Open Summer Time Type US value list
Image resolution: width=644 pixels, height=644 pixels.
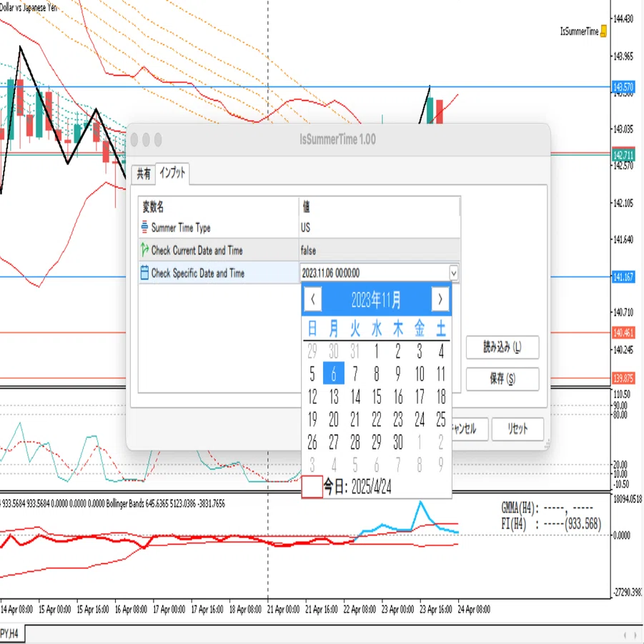pos(379,227)
